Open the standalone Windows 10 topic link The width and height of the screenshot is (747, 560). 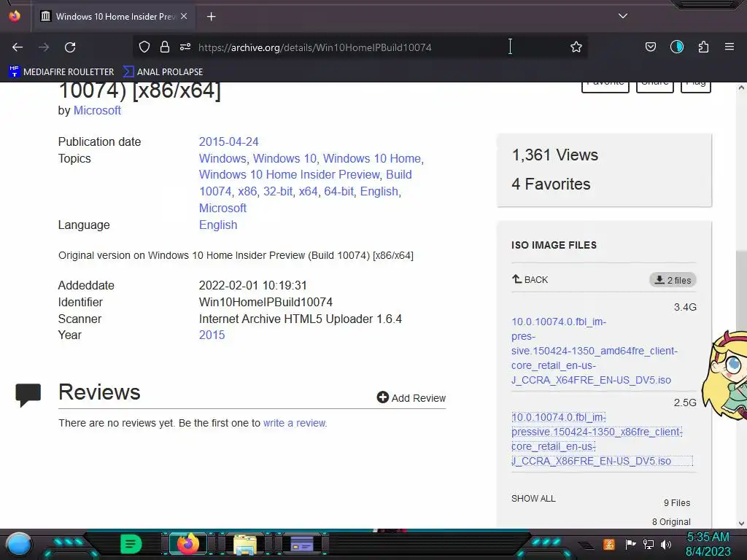pyautogui.click(x=285, y=158)
